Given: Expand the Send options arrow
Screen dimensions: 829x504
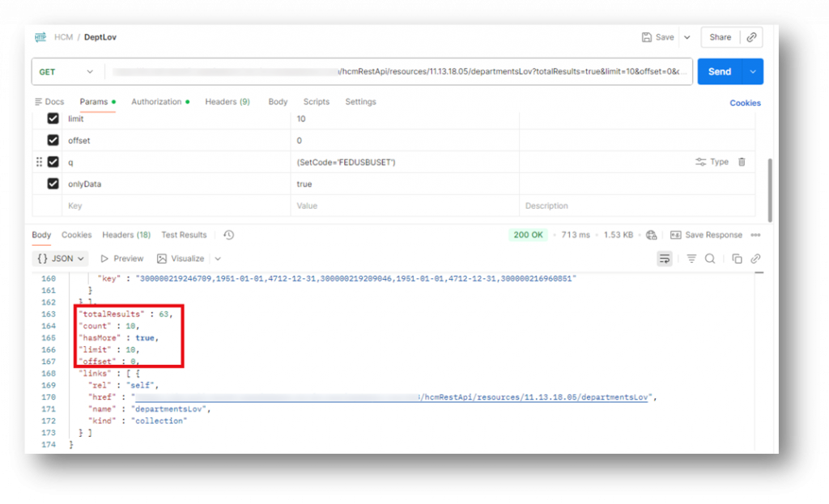Looking at the screenshot, I should click(x=753, y=71).
